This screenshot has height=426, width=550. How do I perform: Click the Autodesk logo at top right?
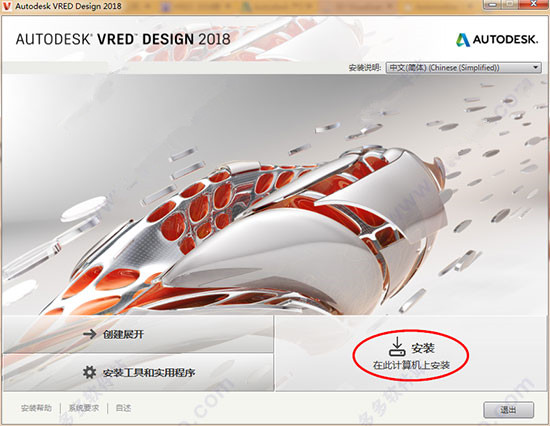click(497, 40)
